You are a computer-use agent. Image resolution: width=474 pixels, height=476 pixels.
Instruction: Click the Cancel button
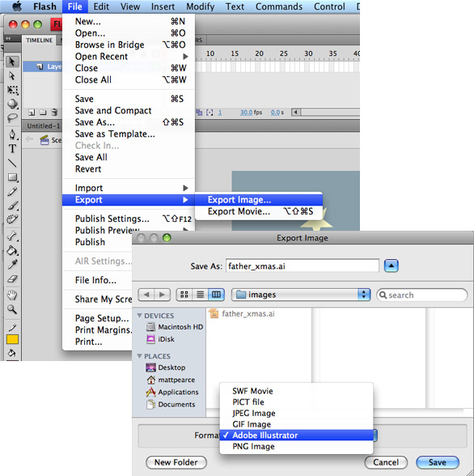pos(386,462)
